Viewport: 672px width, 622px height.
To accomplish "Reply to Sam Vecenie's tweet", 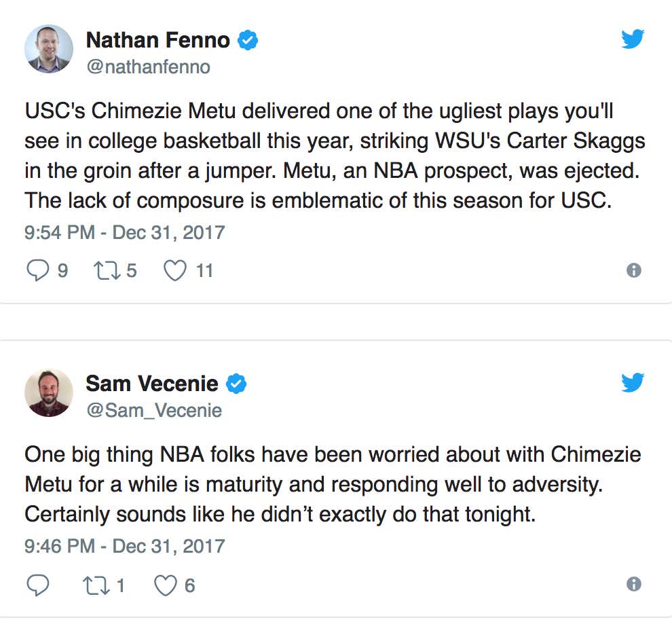I will pos(37,585).
